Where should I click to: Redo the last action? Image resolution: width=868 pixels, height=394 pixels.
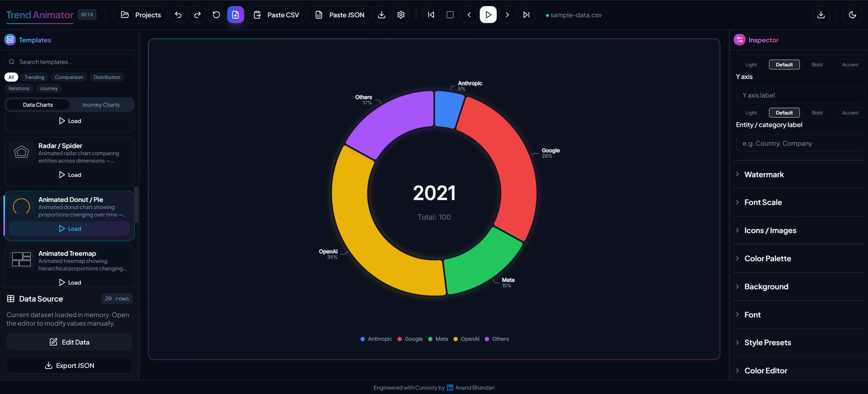pyautogui.click(x=197, y=15)
